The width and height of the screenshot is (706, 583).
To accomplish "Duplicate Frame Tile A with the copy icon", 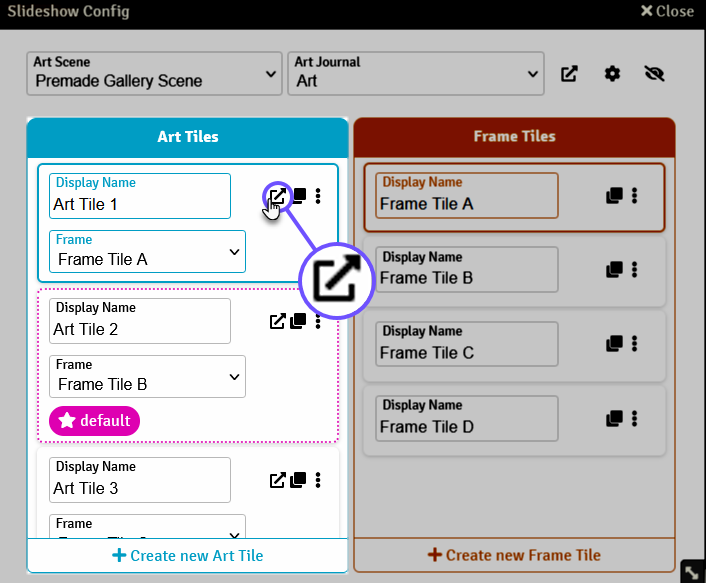I will [614, 195].
